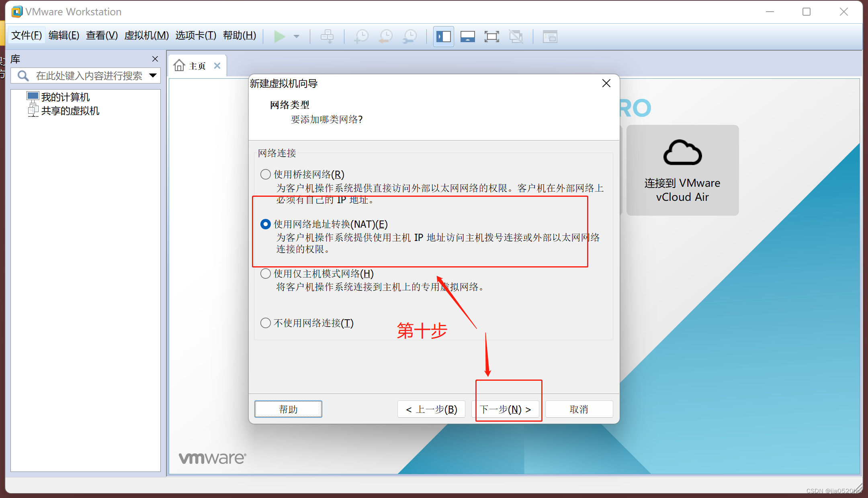The width and height of the screenshot is (868, 498).
Task: Enter full screen mode icon
Action: [492, 37]
